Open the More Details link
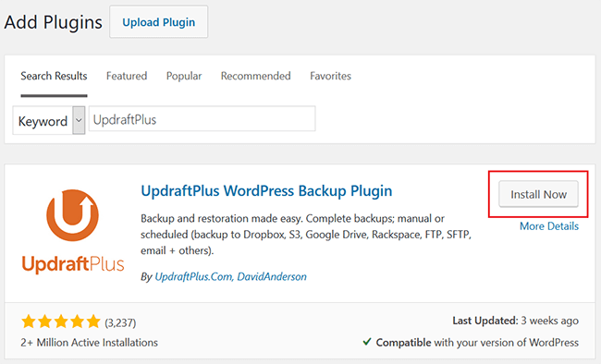Viewport: 601px width, 364px height. pyautogui.click(x=549, y=226)
